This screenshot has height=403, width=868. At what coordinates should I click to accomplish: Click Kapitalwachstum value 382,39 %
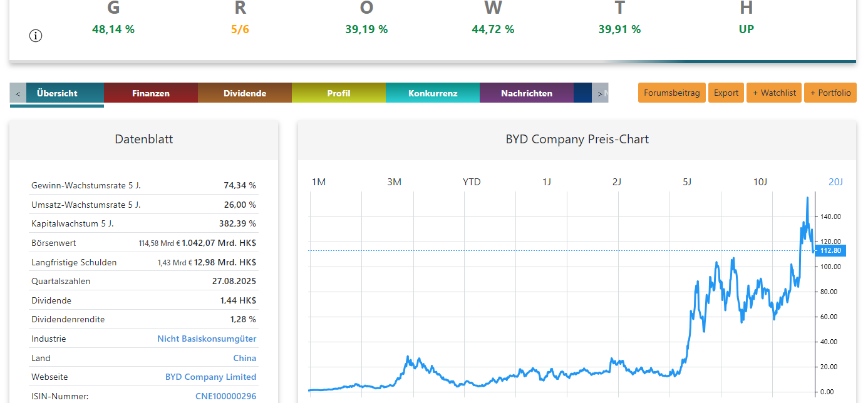(237, 223)
